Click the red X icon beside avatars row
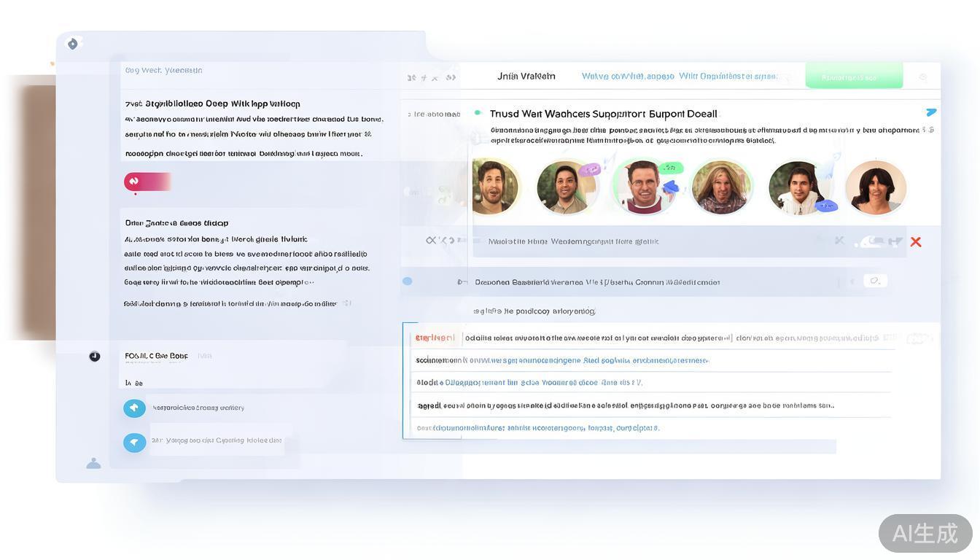Viewport: 980px width, 560px height. click(x=916, y=242)
